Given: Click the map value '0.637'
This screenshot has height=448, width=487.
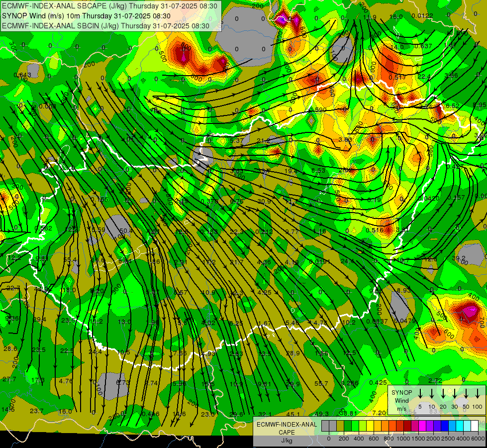Looking at the screenshot, I should click(x=423, y=46).
